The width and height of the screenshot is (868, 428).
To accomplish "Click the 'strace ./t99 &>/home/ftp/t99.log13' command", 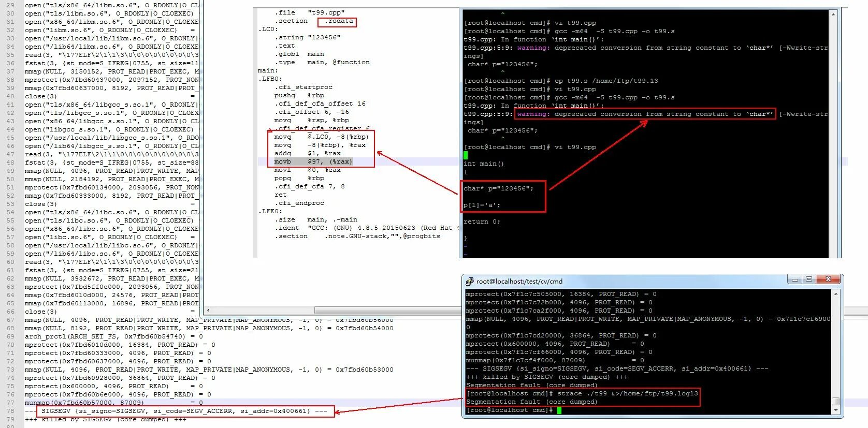I will tap(628, 393).
